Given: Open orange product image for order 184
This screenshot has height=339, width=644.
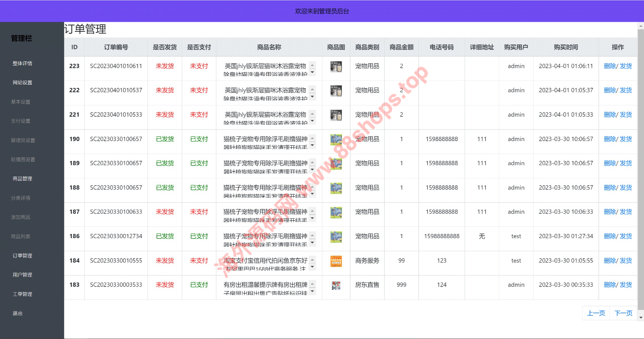Looking at the screenshot, I should pos(336,261).
